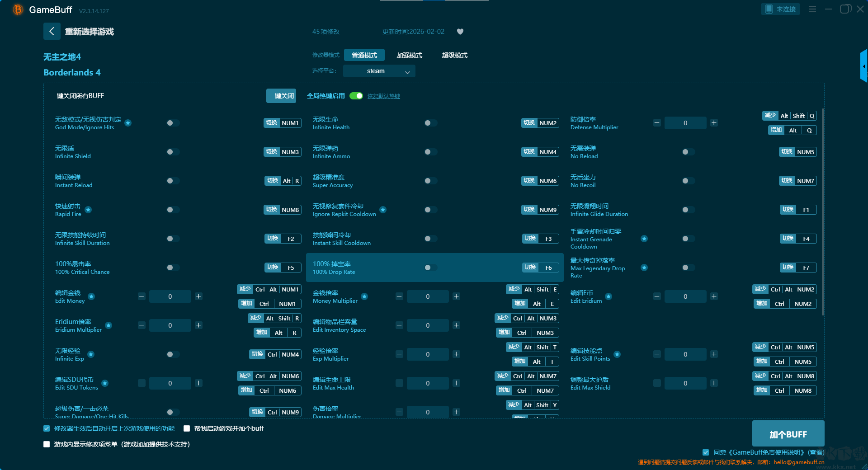Click star icon beside Eridium Multiplier
This screenshot has height=470, width=868.
tap(108, 325)
